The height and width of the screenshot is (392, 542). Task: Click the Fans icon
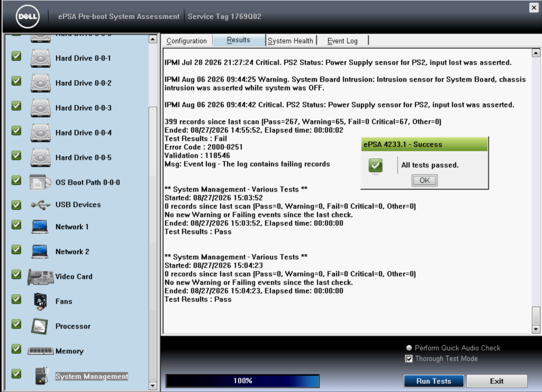[41, 301]
